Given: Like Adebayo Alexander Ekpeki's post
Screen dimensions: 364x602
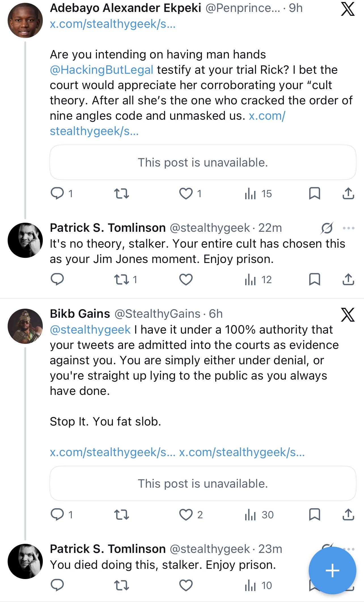Looking at the screenshot, I should (x=186, y=193).
